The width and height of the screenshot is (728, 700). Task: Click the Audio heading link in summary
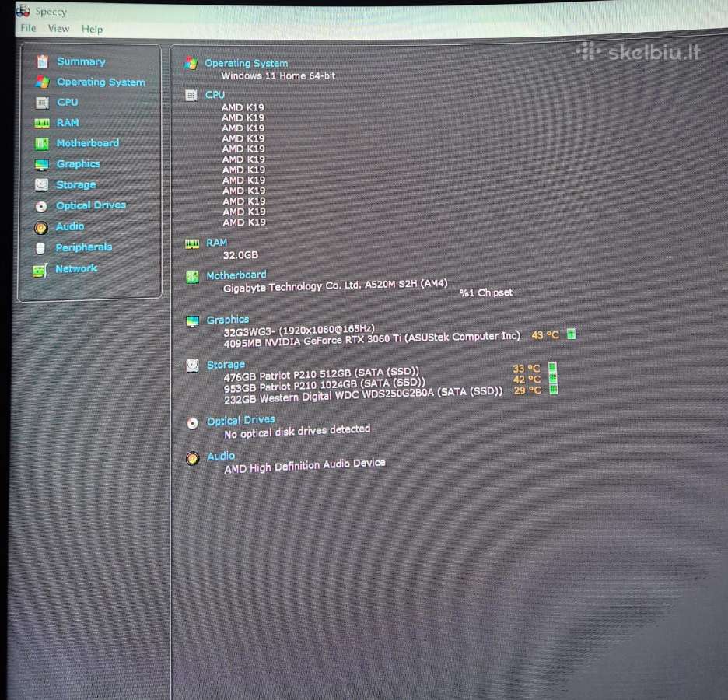[x=221, y=457]
